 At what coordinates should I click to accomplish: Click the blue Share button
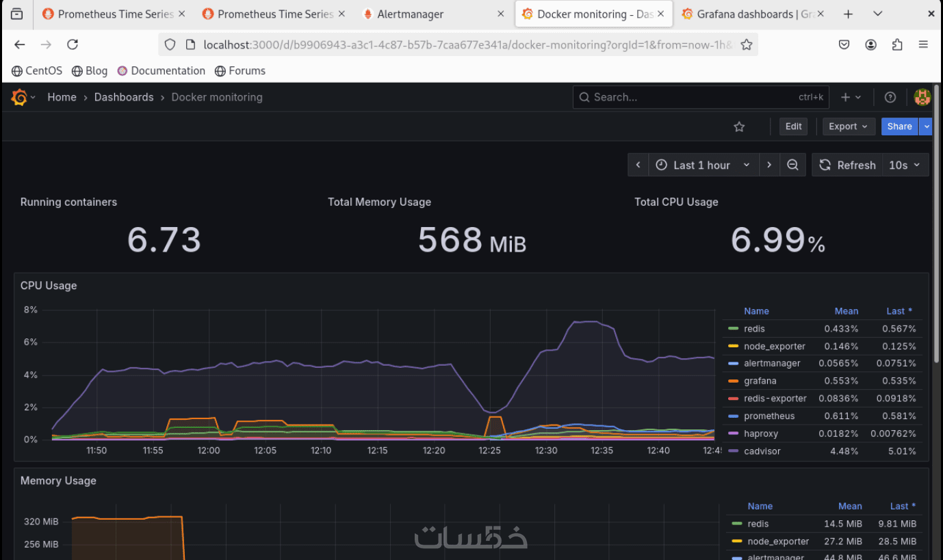(x=900, y=126)
